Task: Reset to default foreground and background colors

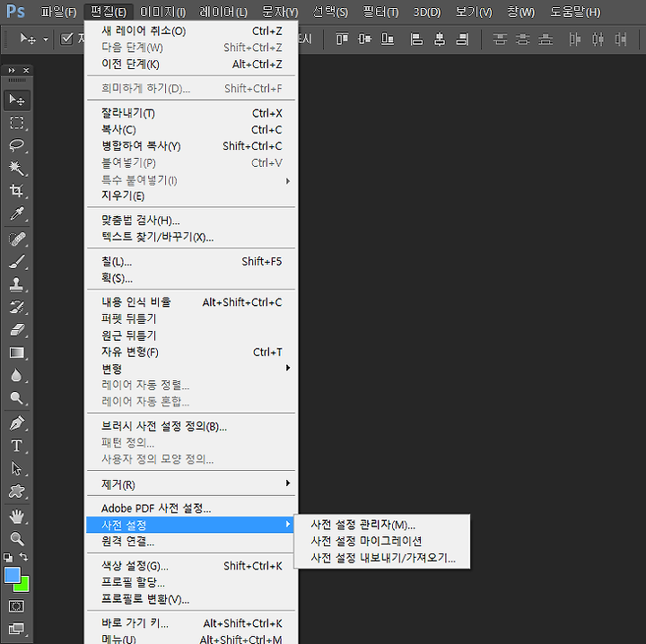Action: 8,558
